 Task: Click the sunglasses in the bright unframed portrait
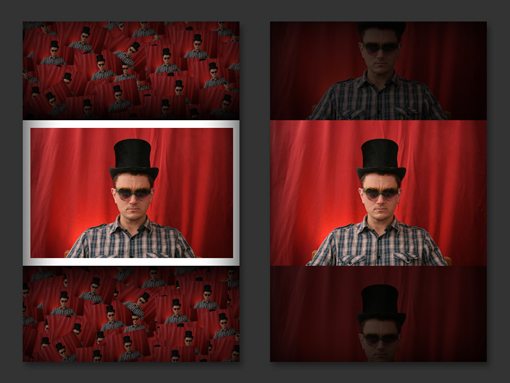[x=381, y=194]
